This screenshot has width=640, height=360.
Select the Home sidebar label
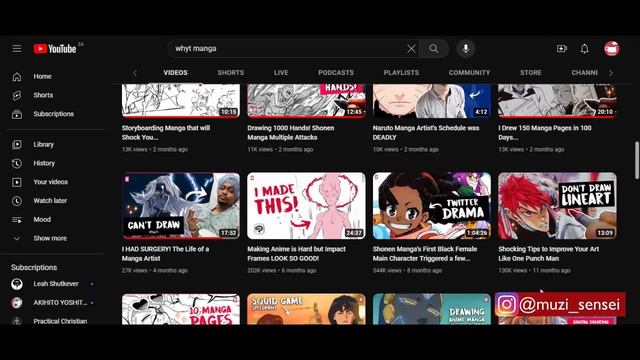(x=42, y=76)
